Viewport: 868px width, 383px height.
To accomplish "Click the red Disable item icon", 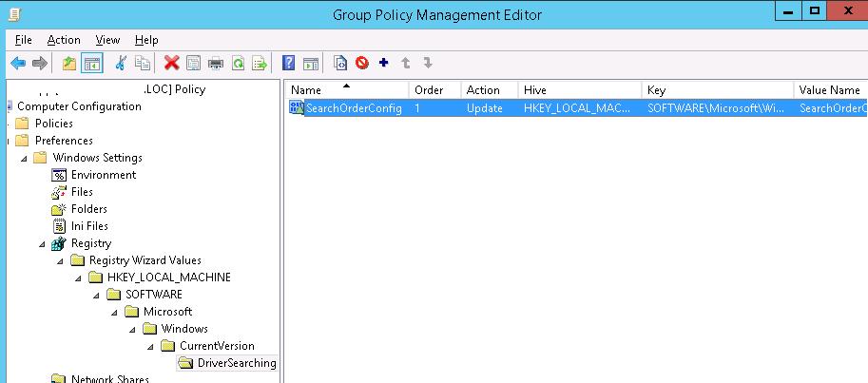I will (362, 64).
